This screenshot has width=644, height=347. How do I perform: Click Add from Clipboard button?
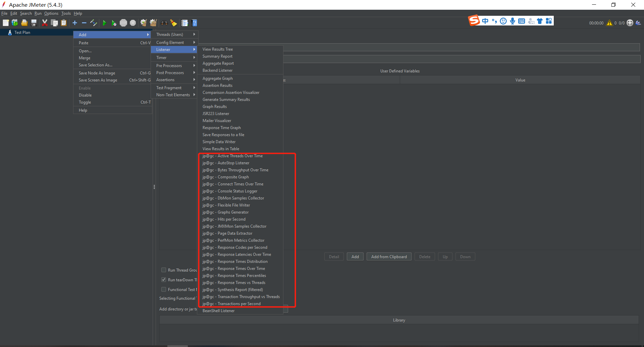tap(389, 257)
